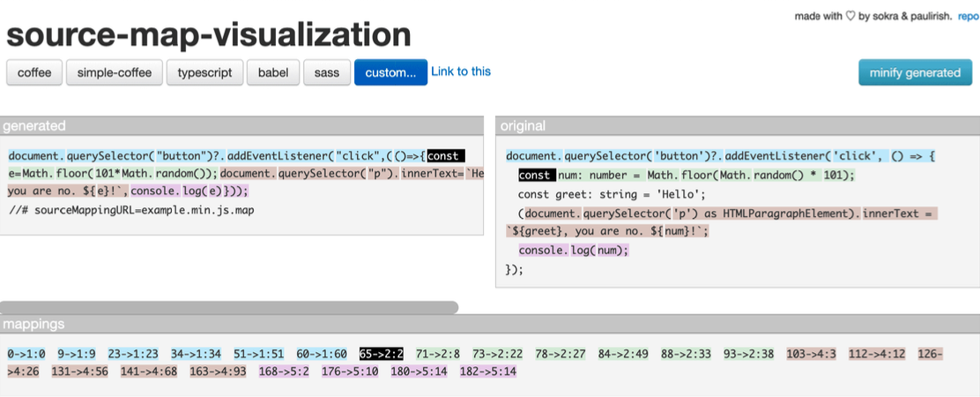
Task: Select mapping 34->1:34
Action: pos(197,354)
